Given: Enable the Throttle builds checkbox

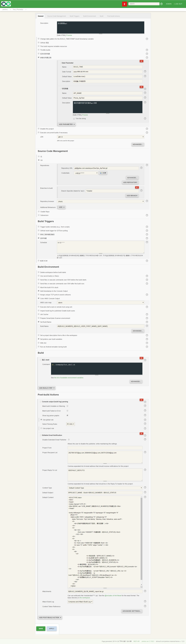Looking at the screenshot, I should (x=39, y=50).
